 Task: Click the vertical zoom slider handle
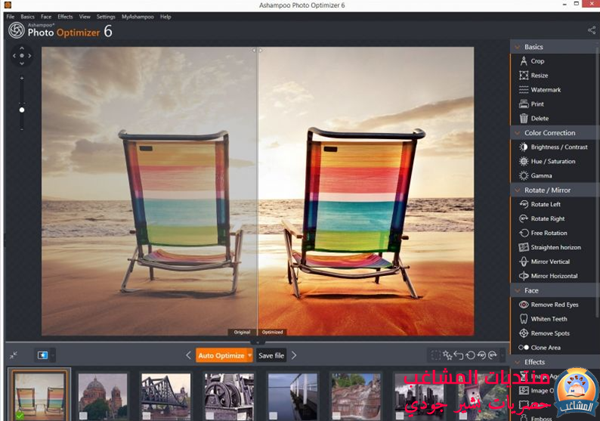tap(22, 109)
